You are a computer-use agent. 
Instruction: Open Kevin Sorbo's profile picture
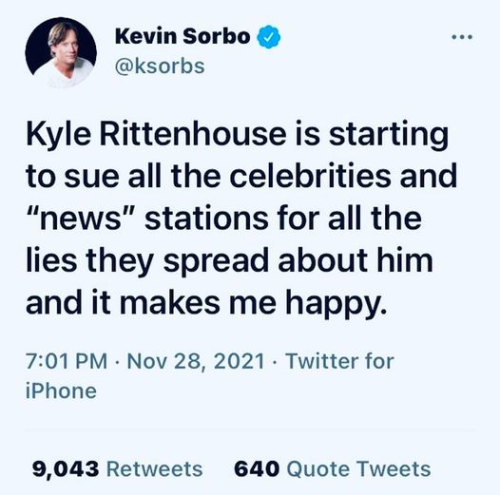click(x=61, y=53)
